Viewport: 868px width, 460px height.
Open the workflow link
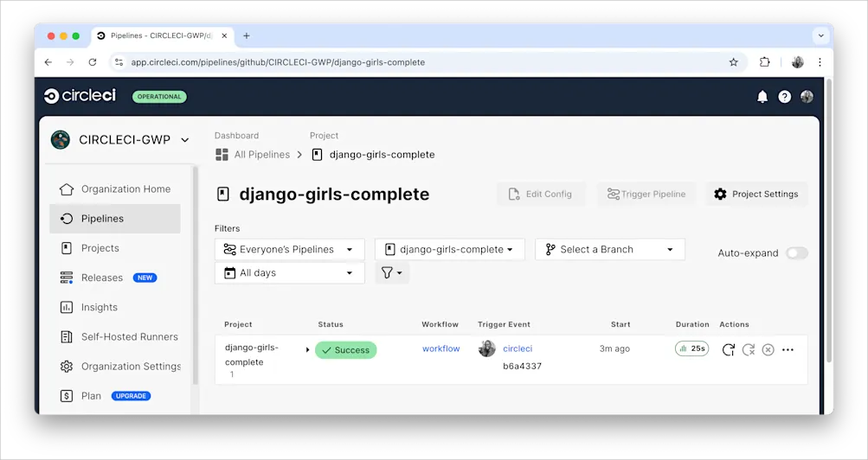point(441,348)
